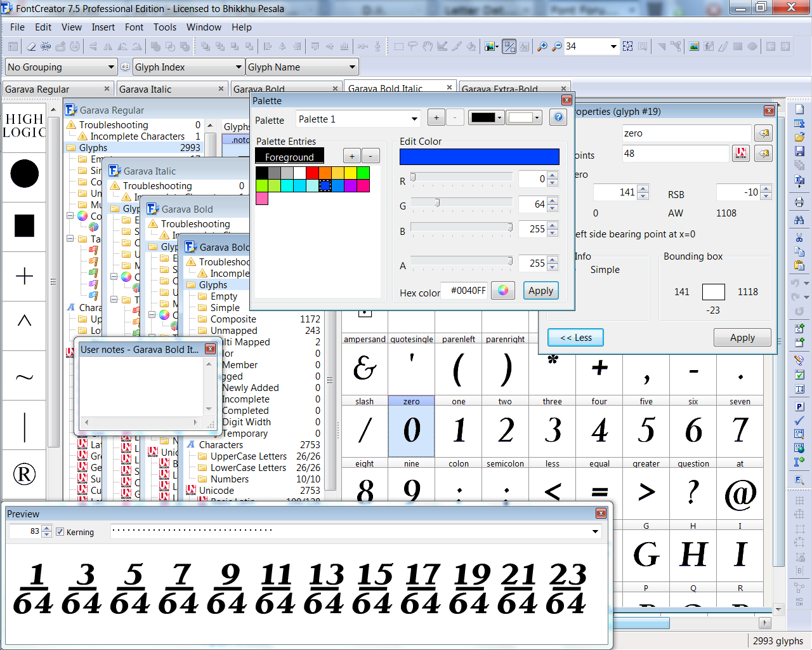Open the zoom level 34 dropdown
The image size is (812, 650).
(x=613, y=46)
